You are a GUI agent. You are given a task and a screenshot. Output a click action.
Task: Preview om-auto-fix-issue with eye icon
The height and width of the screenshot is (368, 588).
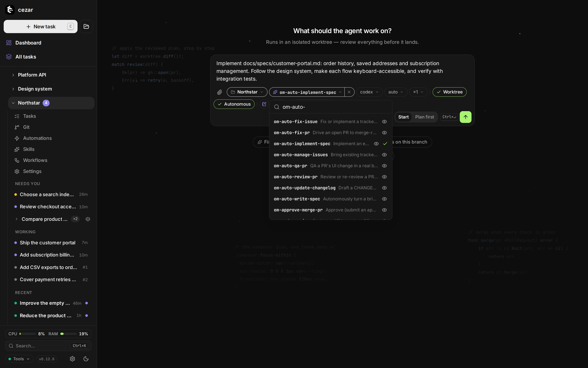click(x=384, y=121)
